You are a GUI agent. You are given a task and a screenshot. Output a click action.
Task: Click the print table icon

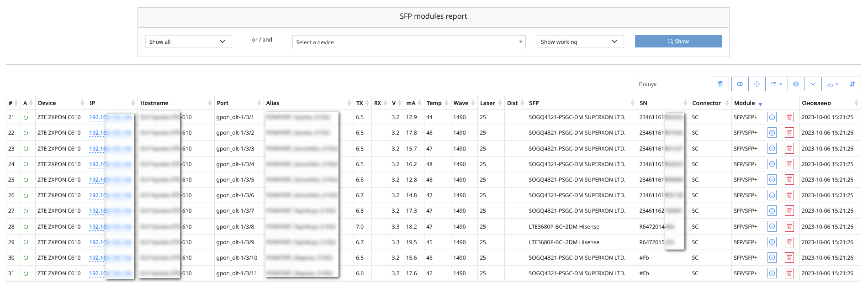coord(796,84)
